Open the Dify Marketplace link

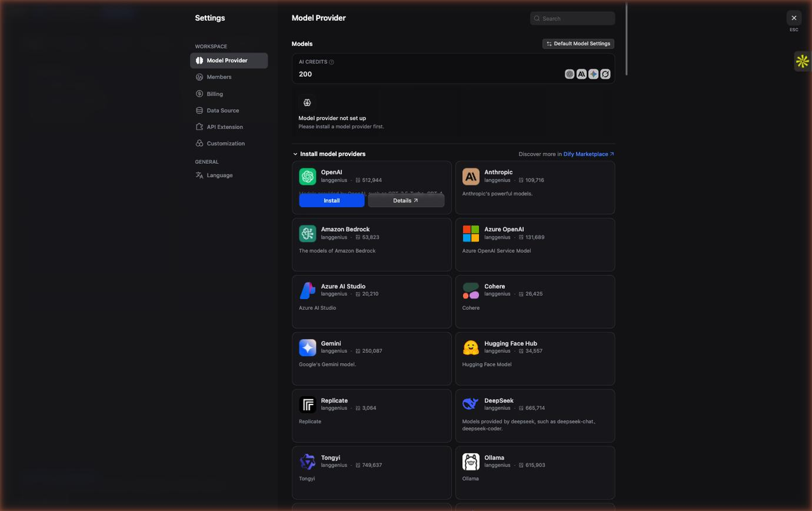click(x=588, y=154)
